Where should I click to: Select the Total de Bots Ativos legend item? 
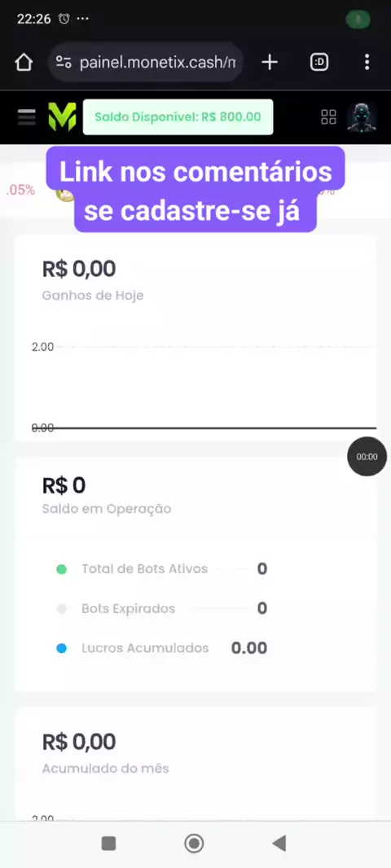(162, 569)
